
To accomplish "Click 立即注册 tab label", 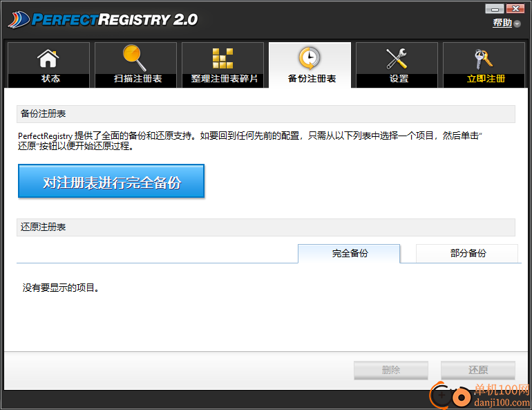I will (x=486, y=79).
